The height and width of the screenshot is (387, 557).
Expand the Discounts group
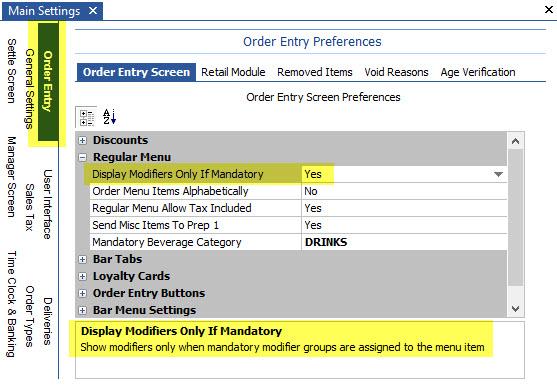pyautogui.click(x=82, y=140)
